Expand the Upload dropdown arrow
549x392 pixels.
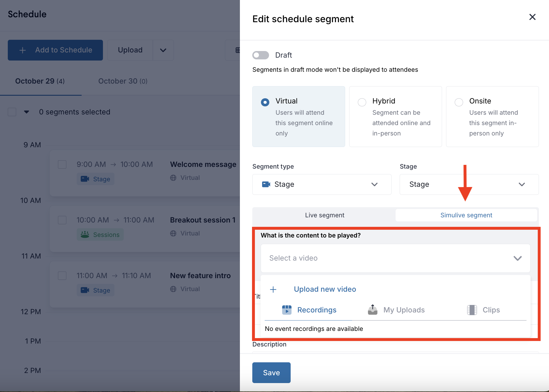(x=163, y=50)
